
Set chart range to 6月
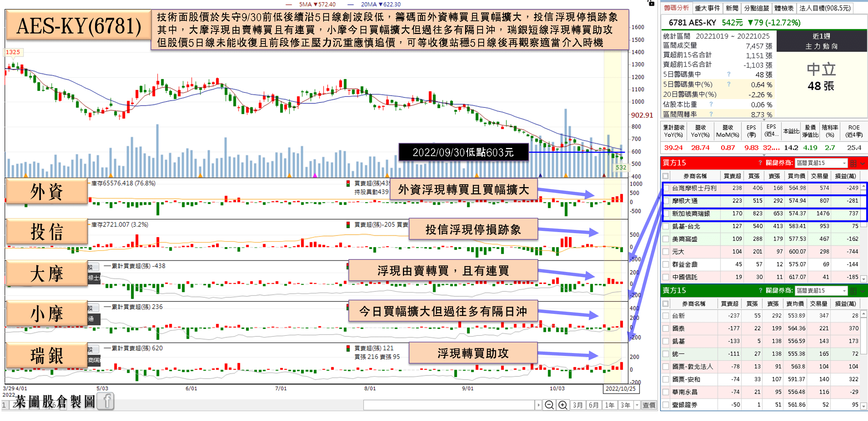coord(594,405)
